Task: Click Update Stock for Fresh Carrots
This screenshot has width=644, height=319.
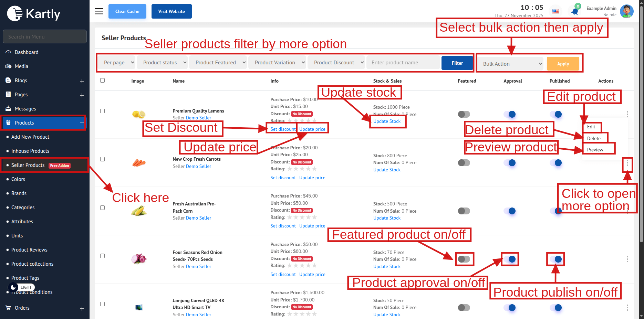Action: [x=387, y=170]
